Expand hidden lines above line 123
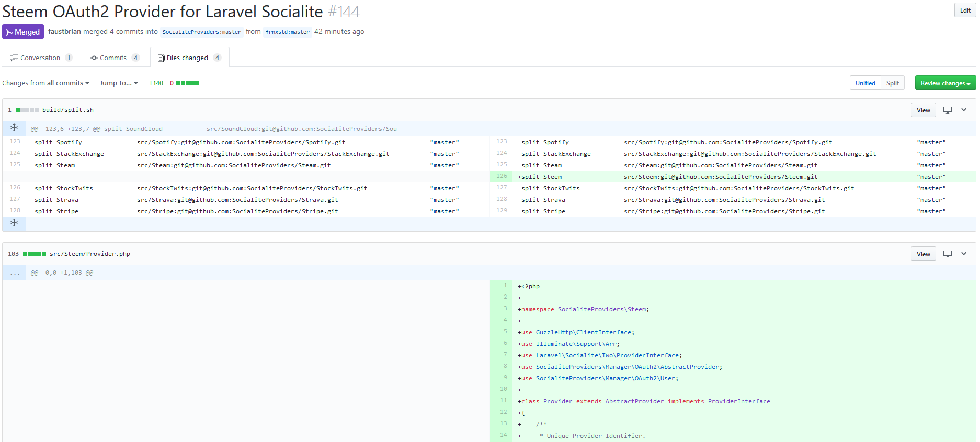The width and height of the screenshot is (980, 442). click(x=14, y=128)
